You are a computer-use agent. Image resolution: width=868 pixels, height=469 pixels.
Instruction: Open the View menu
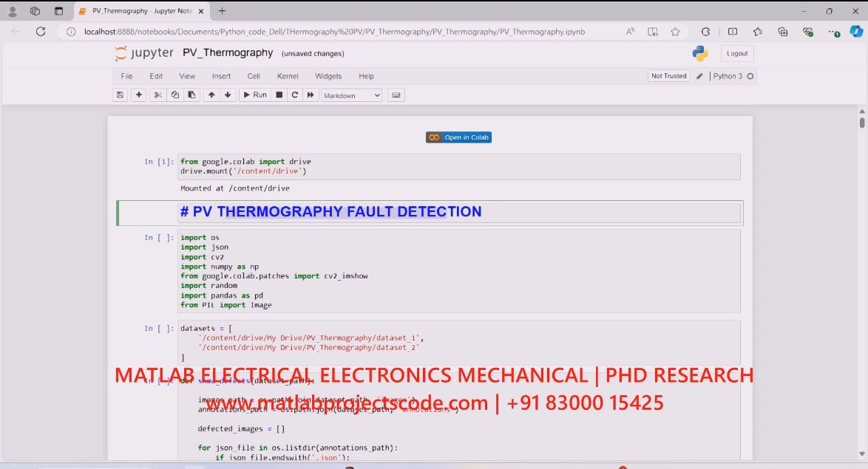(187, 76)
